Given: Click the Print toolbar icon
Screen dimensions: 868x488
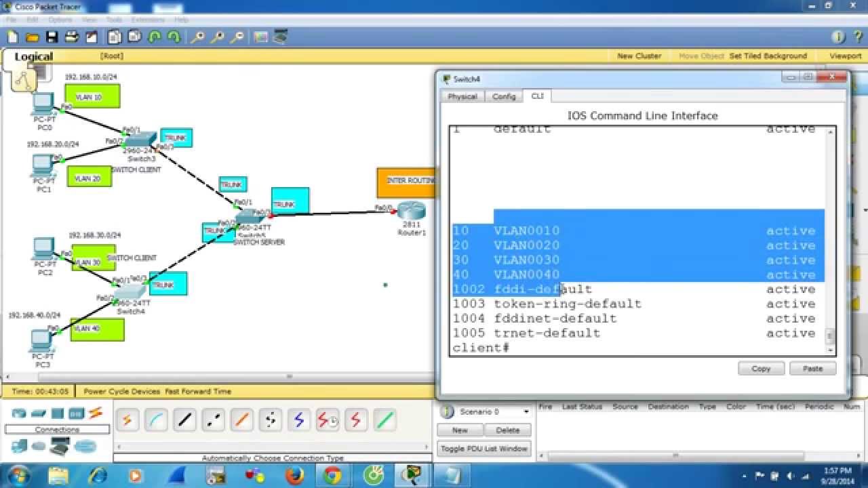Looking at the screenshot, I should pos(72,37).
